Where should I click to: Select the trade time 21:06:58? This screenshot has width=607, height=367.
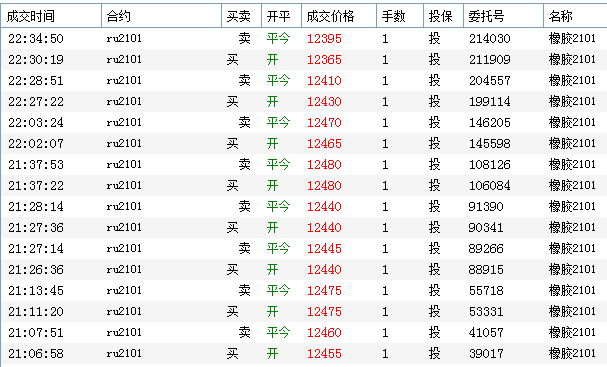(x=36, y=354)
